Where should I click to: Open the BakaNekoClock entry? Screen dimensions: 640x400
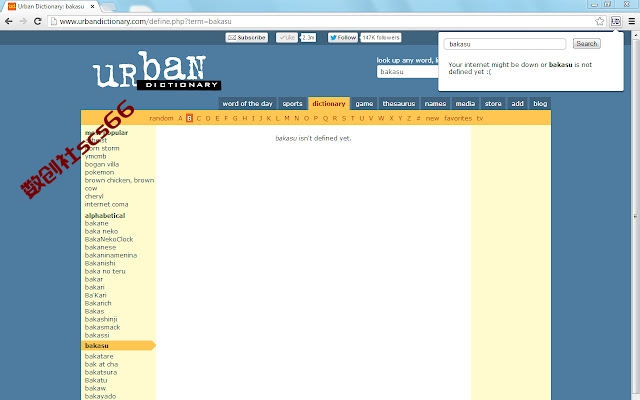109,239
